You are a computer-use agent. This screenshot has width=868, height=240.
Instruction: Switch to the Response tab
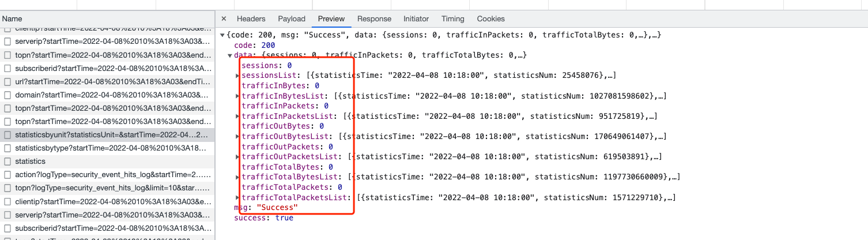pos(374,19)
